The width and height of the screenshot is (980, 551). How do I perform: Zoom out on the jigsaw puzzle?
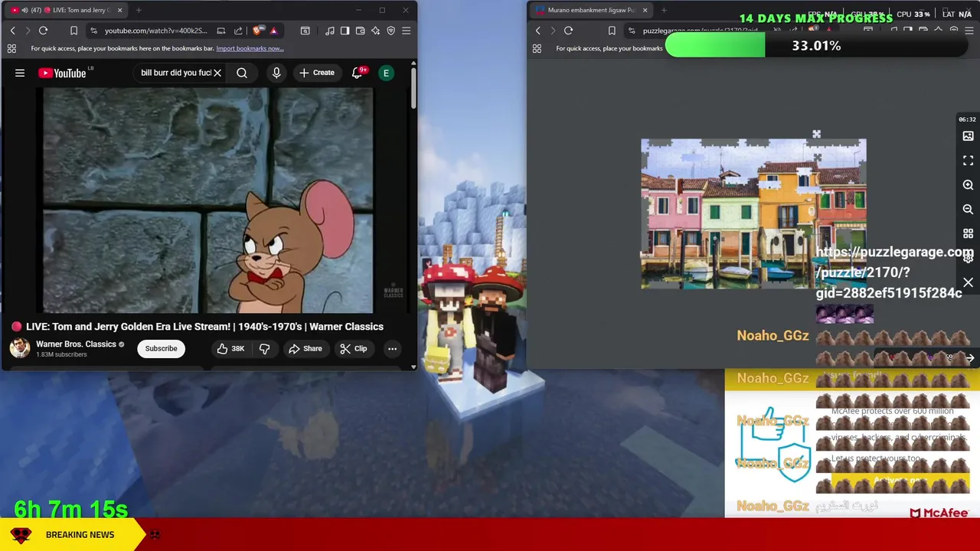click(968, 210)
